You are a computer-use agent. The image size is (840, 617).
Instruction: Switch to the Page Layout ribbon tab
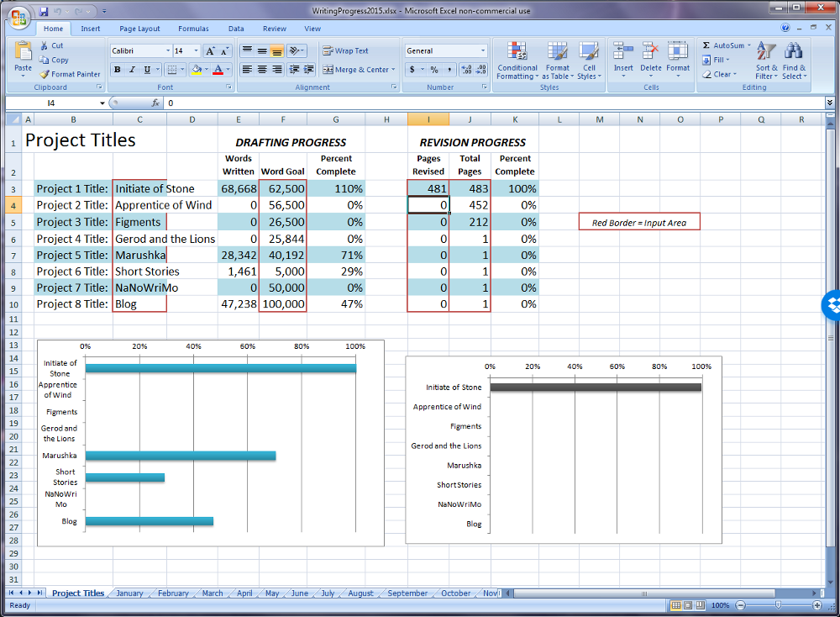coord(139,29)
